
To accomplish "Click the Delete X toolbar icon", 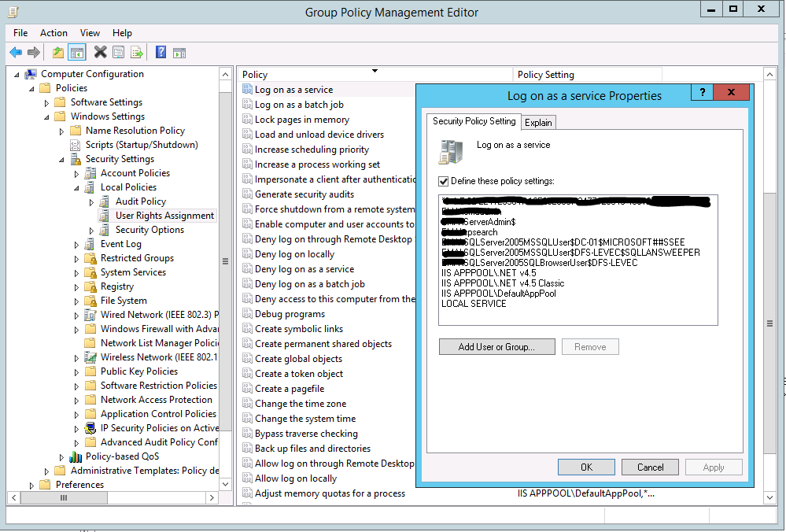I will [x=101, y=52].
